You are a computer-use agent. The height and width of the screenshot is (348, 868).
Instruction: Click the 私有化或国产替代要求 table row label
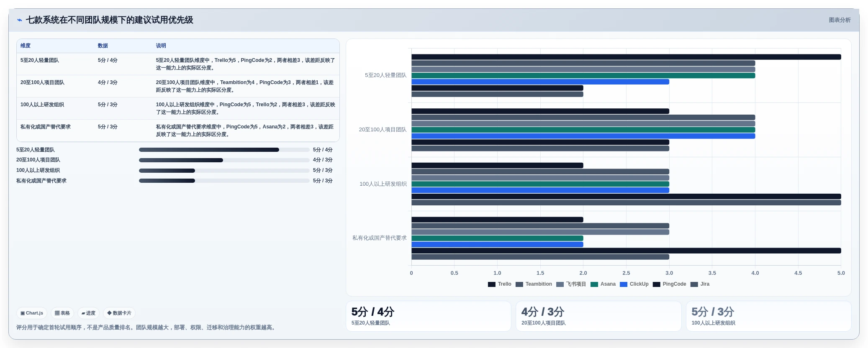pos(46,127)
